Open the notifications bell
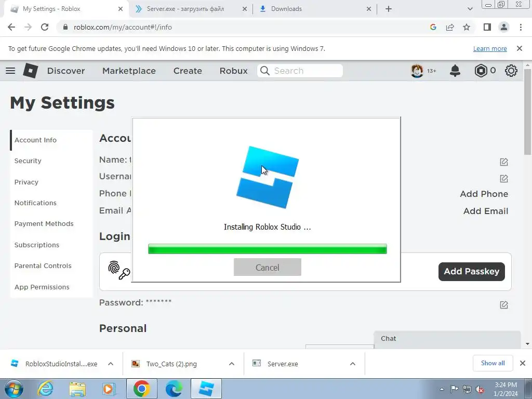 point(455,71)
